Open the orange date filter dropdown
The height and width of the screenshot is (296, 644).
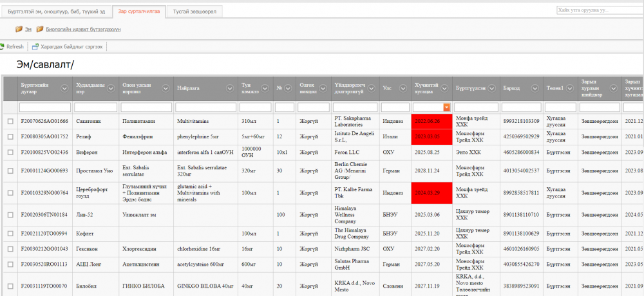(x=446, y=107)
